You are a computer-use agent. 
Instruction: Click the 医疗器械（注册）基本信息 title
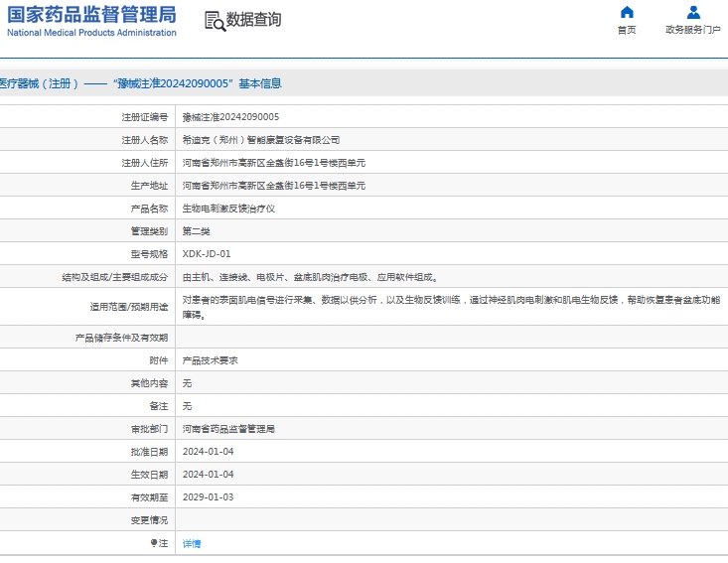[141, 83]
